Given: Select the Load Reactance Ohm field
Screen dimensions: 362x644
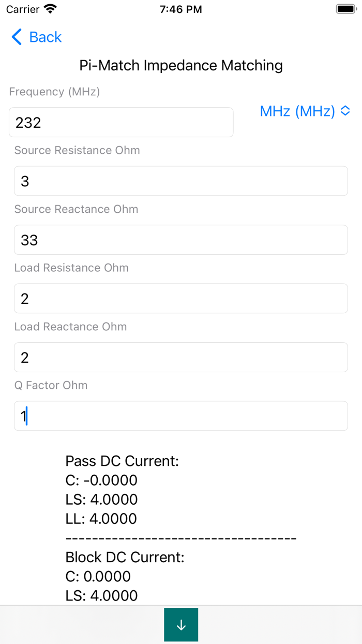Looking at the screenshot, I should coord(180,357).
